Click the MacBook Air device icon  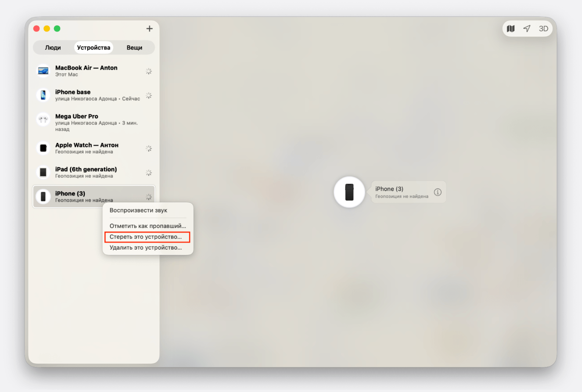coord(43,71)
